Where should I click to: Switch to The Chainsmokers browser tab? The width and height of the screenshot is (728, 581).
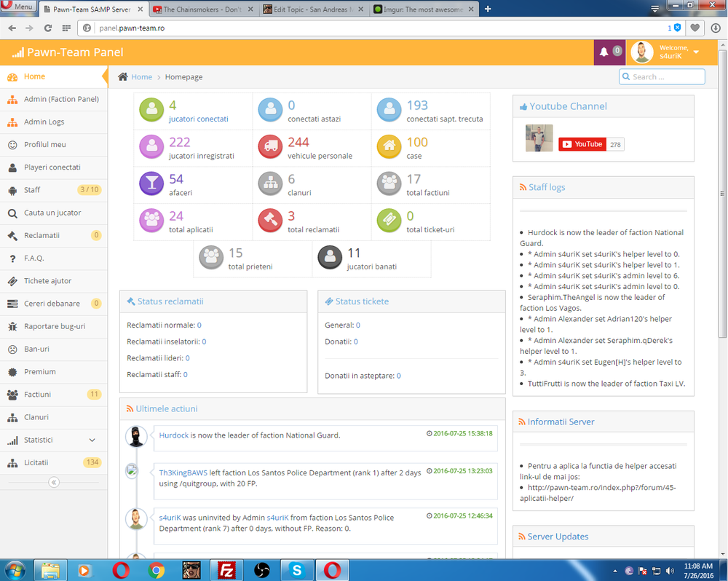coord(203,9)
